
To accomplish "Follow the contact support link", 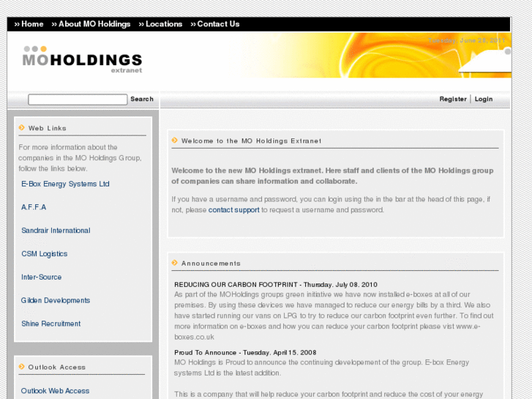I will [233, 210].
